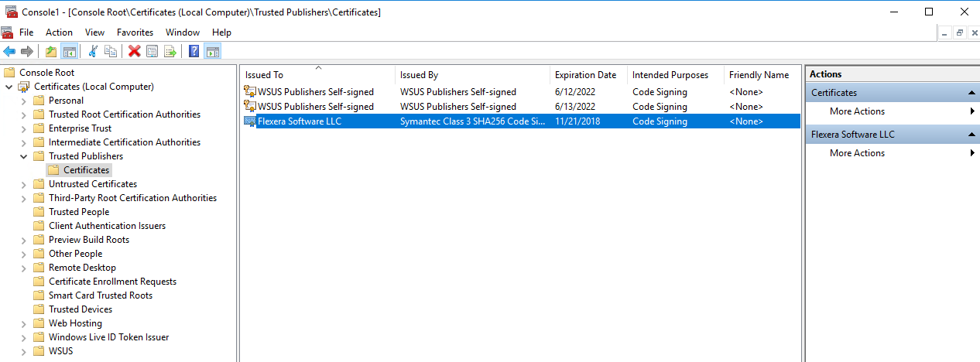980x362 pixels.
Task: Toggle Show/Hide Action Pane button
Action: tap(212, 51)
